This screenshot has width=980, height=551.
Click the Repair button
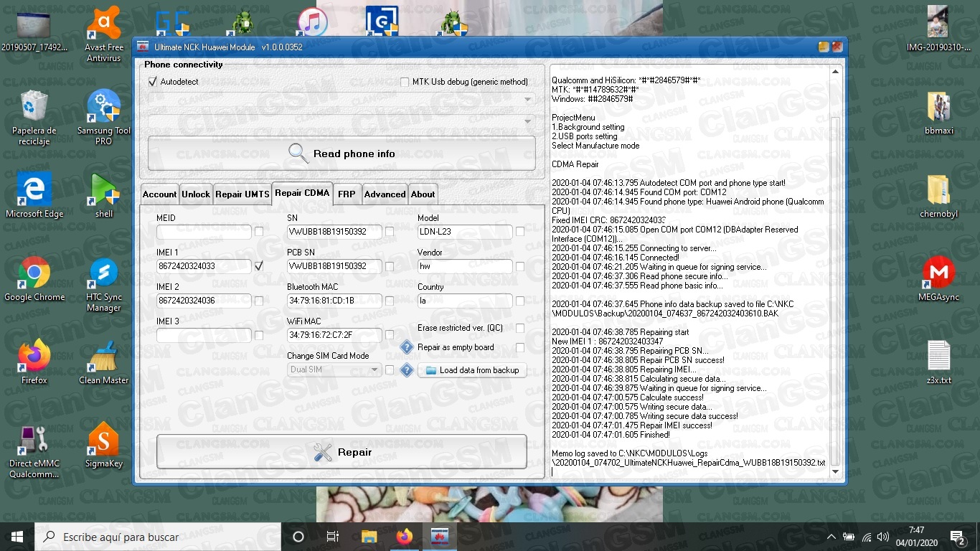click(341, 452)
